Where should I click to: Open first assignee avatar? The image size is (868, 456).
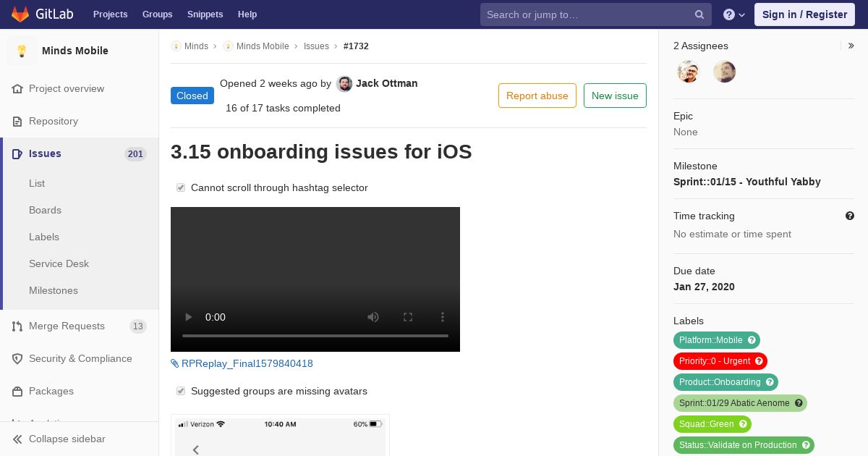pyautogui.click(x=689, y=72)
